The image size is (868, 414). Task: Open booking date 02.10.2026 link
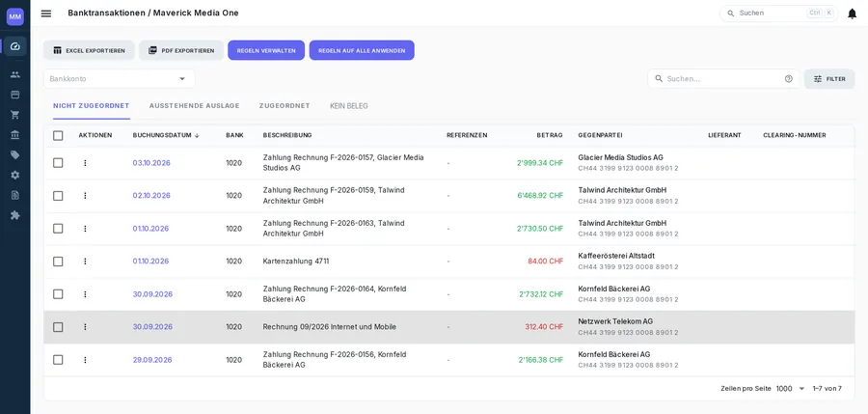coord(151,196)
